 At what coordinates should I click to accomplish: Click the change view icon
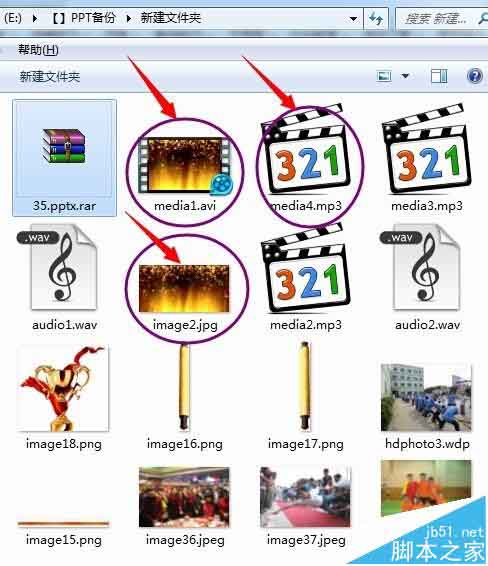[384, 76]
